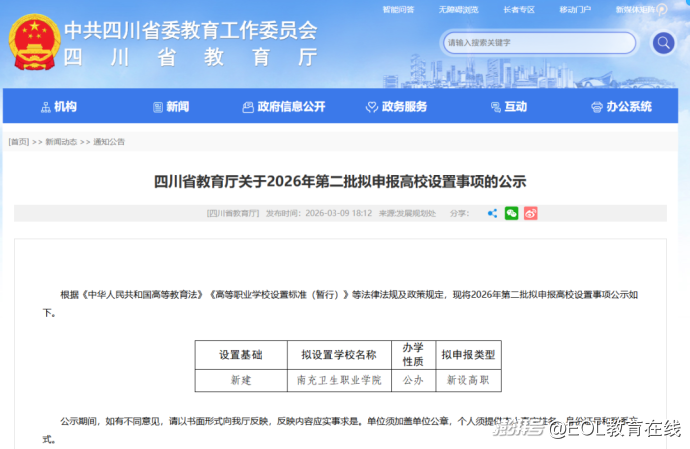Click the 政府信息公开 document icon

(248, 107)
